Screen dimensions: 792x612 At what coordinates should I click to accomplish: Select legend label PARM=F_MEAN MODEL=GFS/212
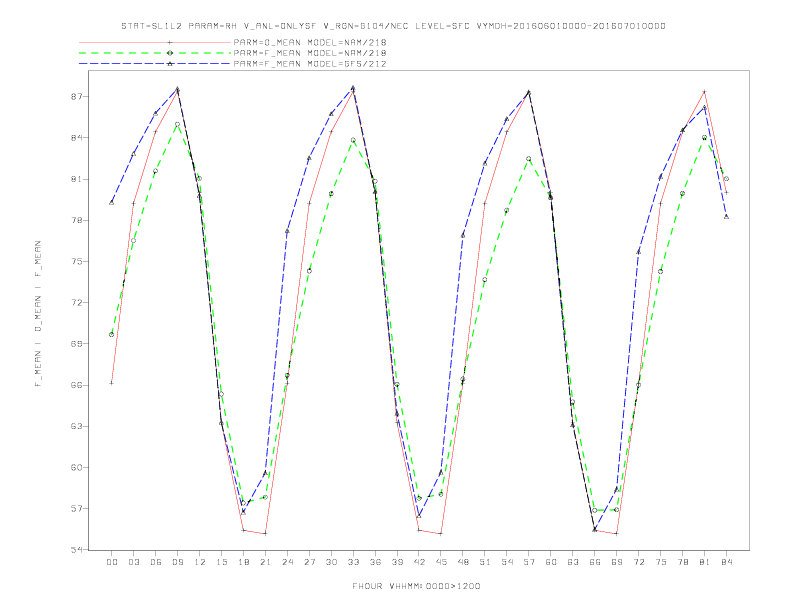[x=310, y=64]
